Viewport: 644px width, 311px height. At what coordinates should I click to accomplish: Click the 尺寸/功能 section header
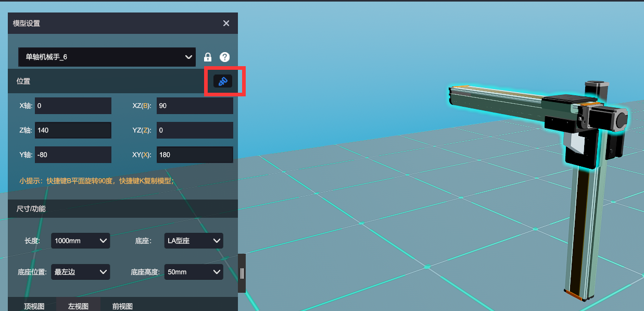coord(123,209)
